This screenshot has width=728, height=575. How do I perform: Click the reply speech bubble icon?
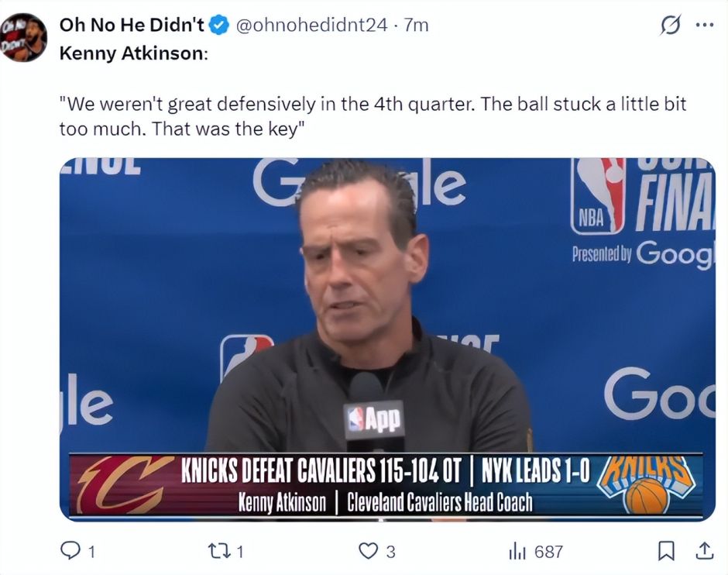point(70,551)
